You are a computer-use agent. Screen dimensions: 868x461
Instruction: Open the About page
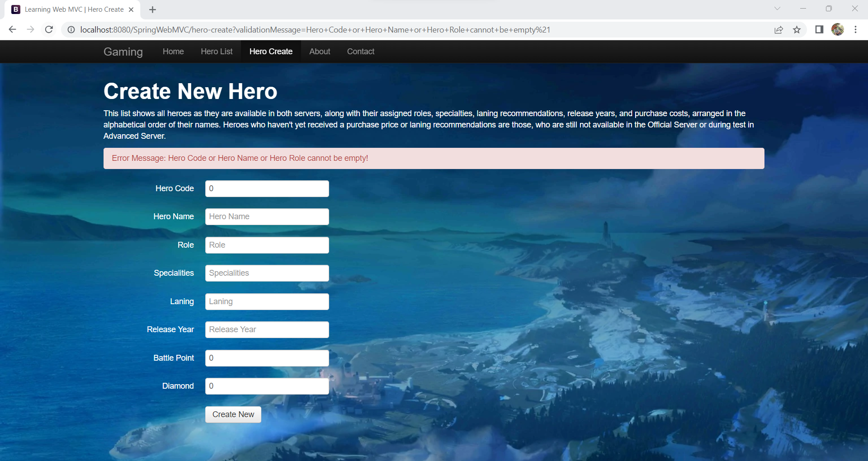[x=320, y=52]
